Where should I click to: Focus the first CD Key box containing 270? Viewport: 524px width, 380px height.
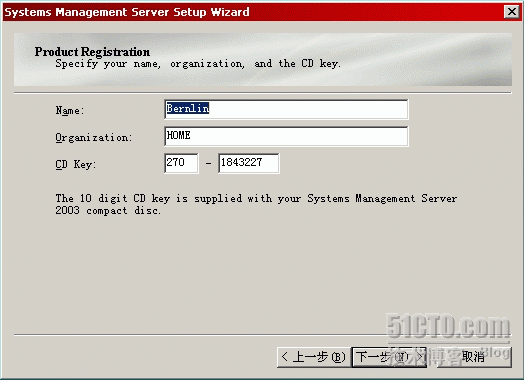(x=181, y=163)
